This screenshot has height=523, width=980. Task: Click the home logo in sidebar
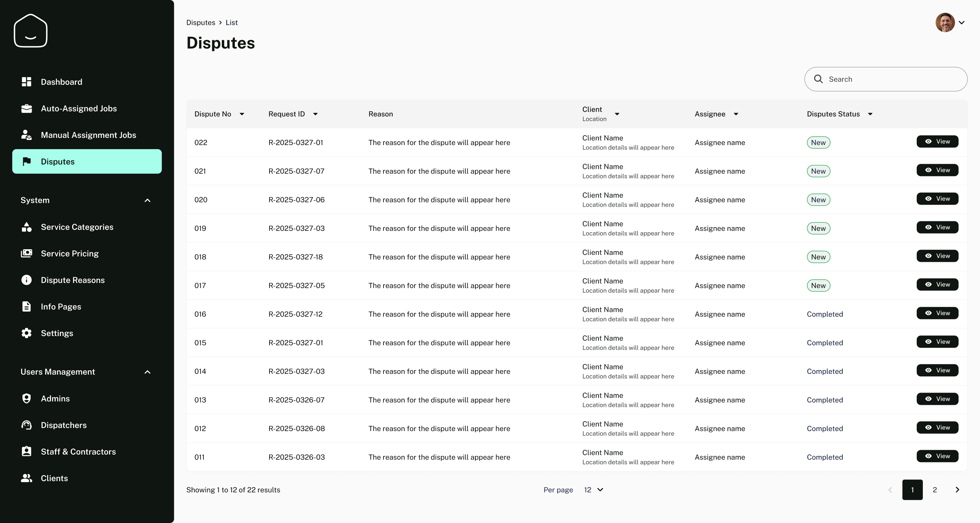pyautogui.click(x=30, y=31)
